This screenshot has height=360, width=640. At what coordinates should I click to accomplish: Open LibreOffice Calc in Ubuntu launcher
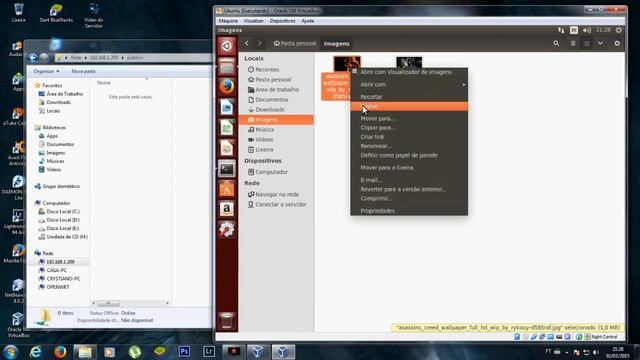tap(227, 128)
